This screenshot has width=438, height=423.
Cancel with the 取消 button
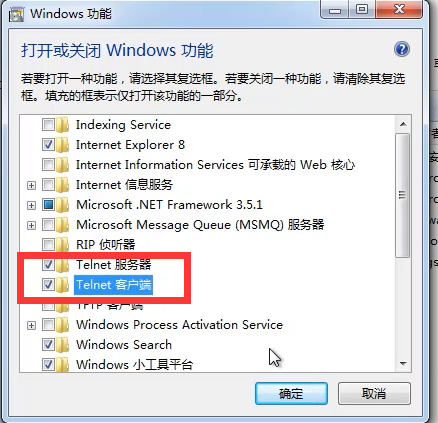point(374,394)
